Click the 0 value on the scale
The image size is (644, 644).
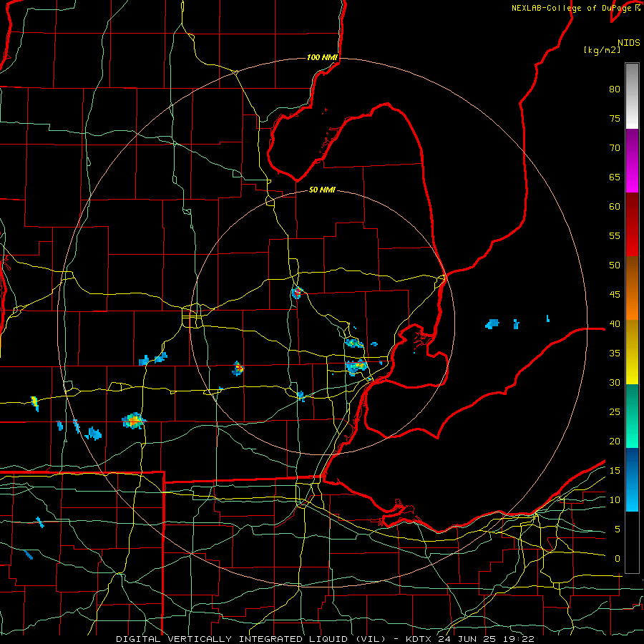618,559
